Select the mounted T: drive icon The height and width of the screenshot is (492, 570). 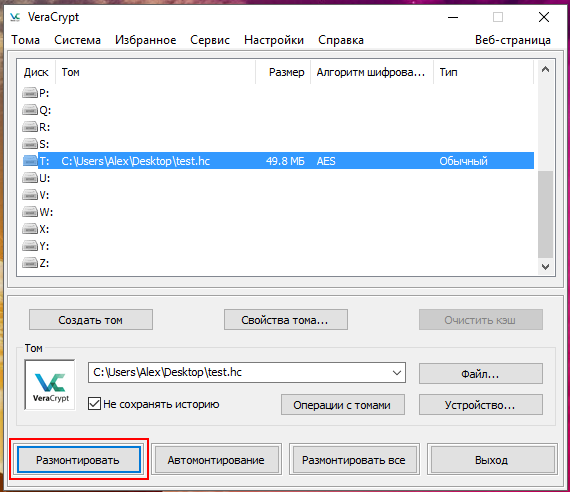pos(30,161)
